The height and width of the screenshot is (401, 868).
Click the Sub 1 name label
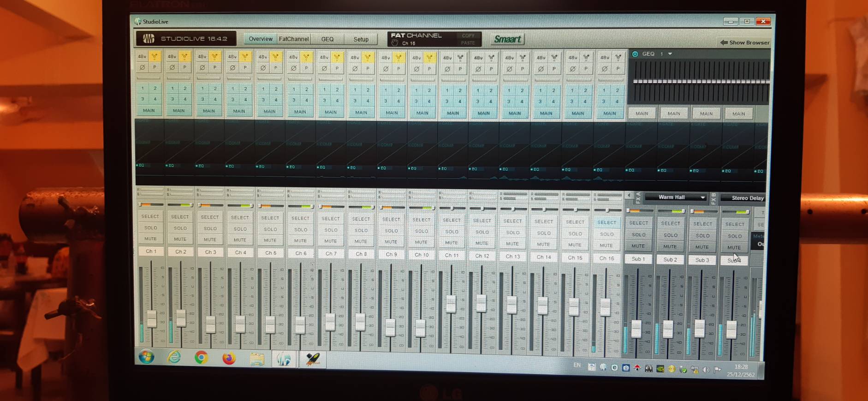tap(638, 259)
